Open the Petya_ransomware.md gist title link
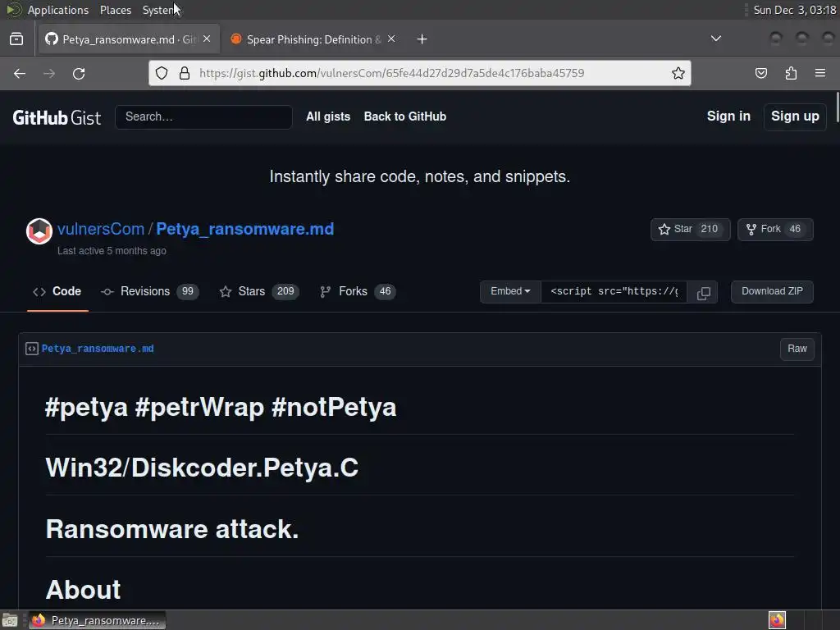The width and height of the screenshot is (840, 630). tap(244, 230)
